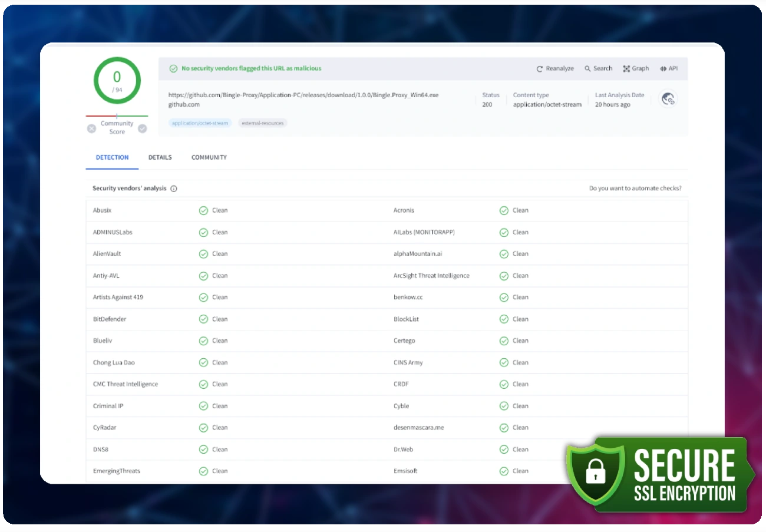The width and height of the screenshot is (766, 532).
Task: Click the Clean check icon for Blueliv
Action: click(x=203, y=341)
